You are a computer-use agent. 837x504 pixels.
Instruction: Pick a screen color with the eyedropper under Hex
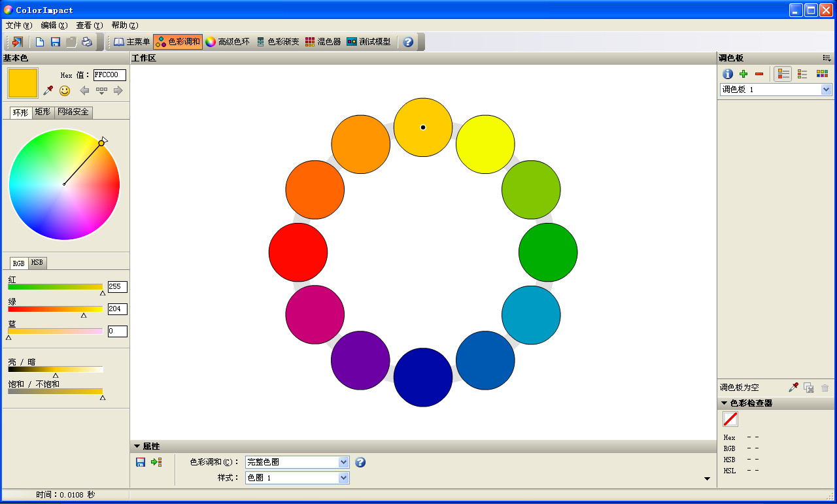(x=48, y=90)
